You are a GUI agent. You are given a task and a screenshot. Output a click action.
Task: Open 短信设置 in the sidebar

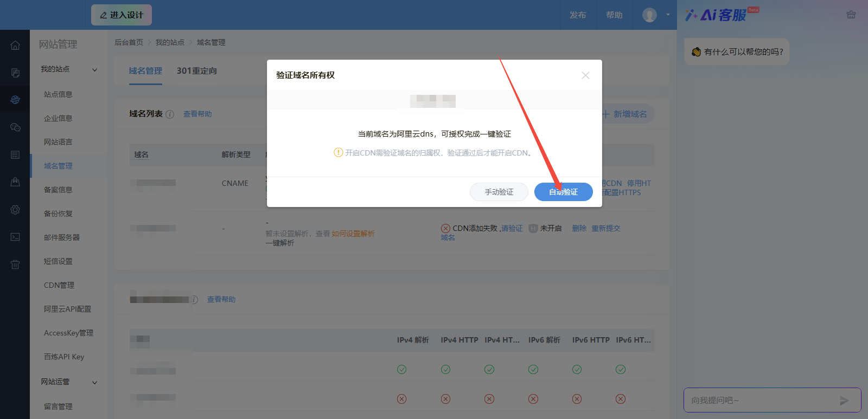click(58, 261)
